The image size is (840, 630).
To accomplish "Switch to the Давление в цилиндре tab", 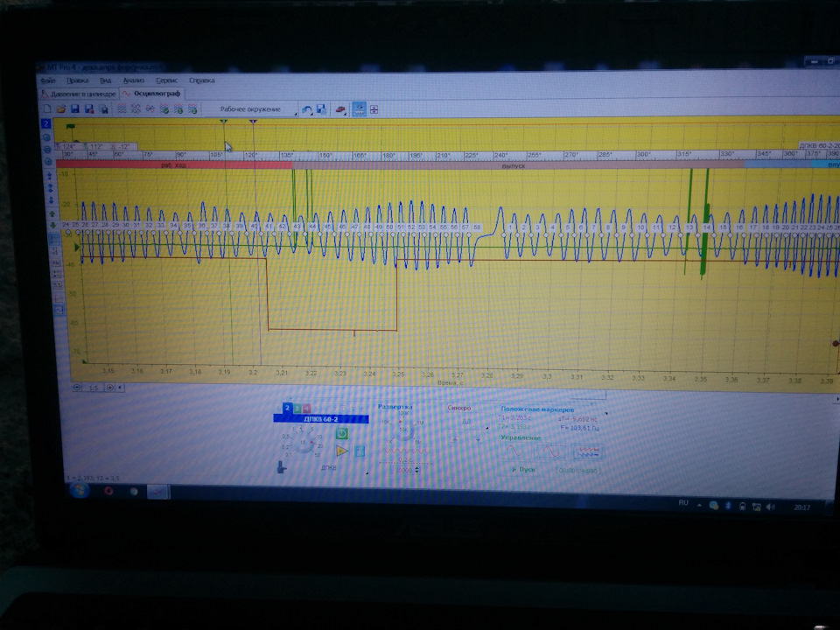I will tap(80, 94).
